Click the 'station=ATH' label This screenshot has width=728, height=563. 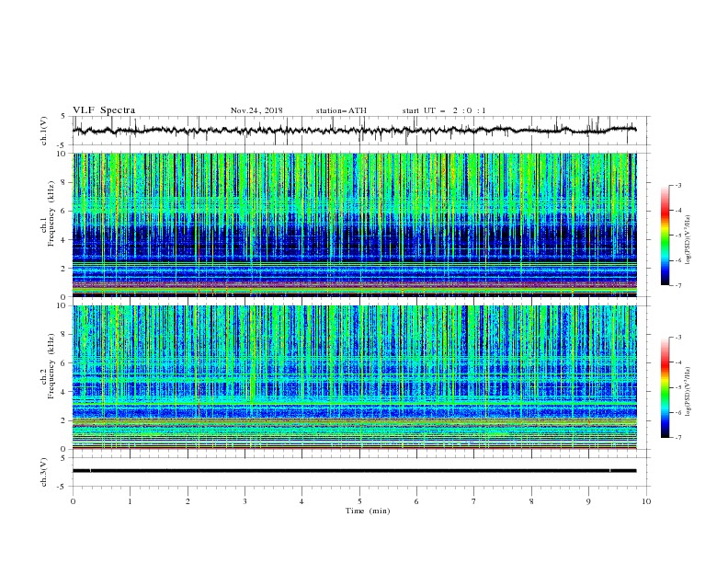[x=341, y=110]
